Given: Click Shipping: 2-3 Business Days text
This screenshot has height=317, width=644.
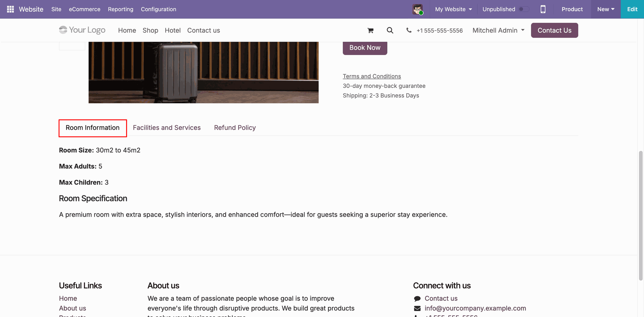Looking at the screenshot, I should pyautogui.click(x=381, y=96).
